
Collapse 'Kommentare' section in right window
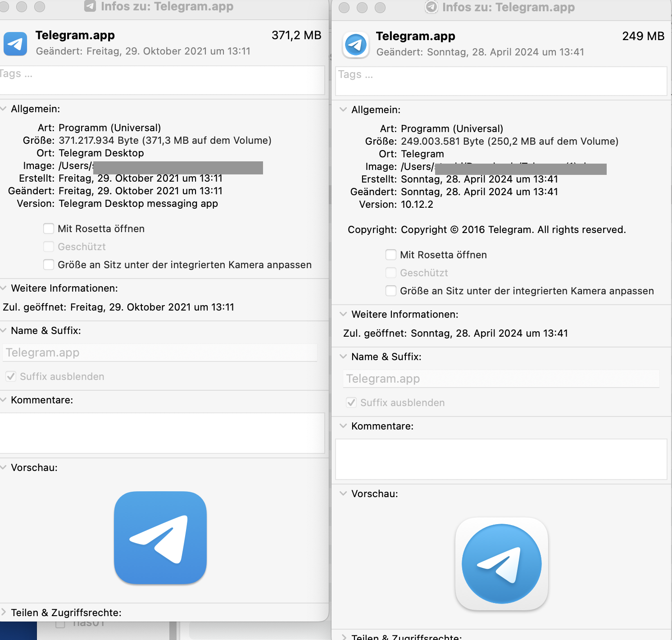pyautogui.click(x=343, y=426)
